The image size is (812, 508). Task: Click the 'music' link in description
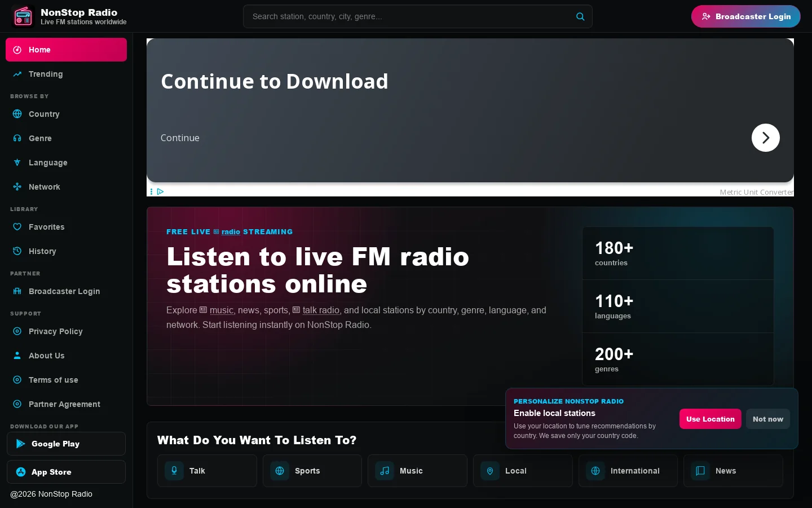point(222,310)
